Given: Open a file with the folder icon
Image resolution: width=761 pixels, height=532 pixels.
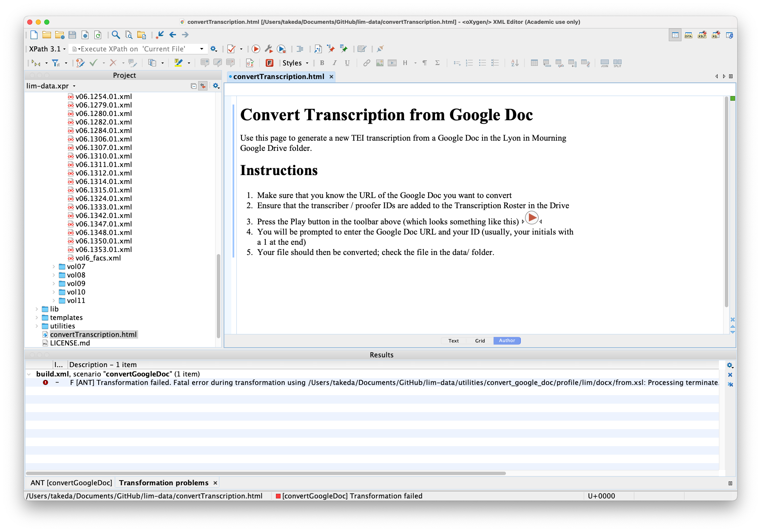Looking at the screenshot, I should (x=47, y=35).
